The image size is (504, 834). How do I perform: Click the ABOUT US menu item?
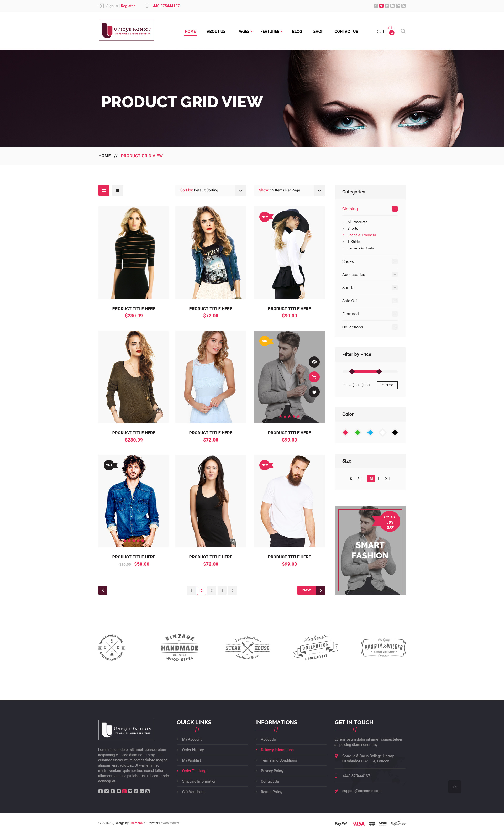[x=216, y=31]
